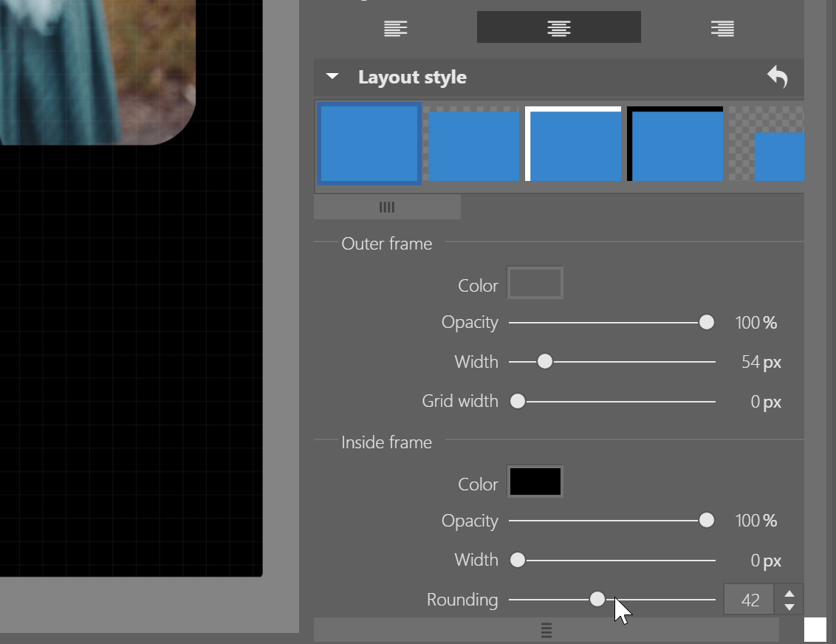
Task: Click the Rounding value input field
Action: click(x=749, y=600)
